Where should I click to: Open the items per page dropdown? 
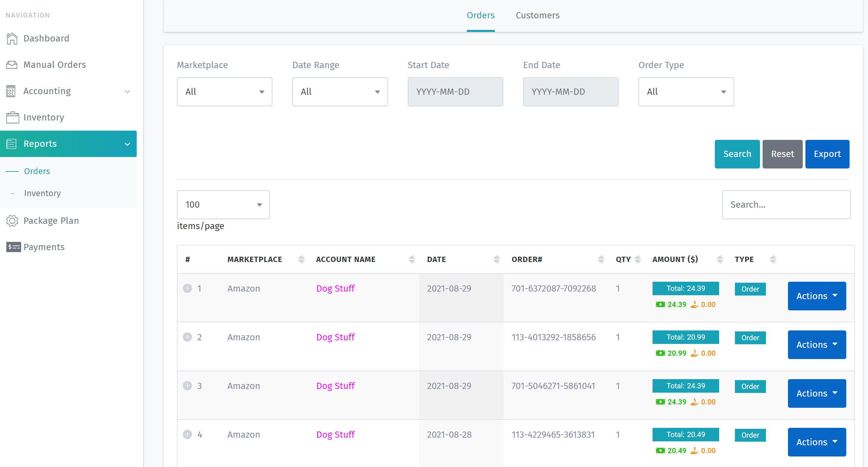223,205
